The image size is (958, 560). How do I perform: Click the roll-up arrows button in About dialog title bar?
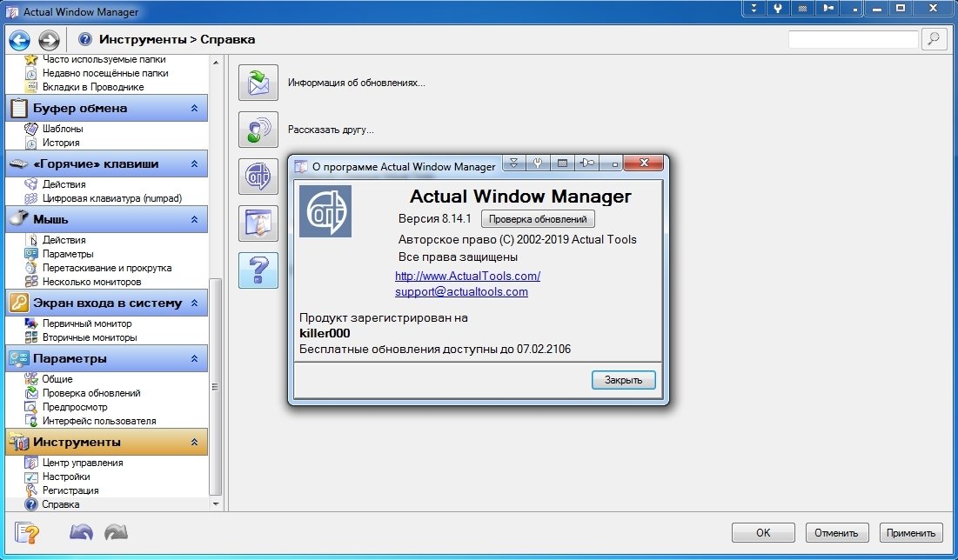[514, 163]
